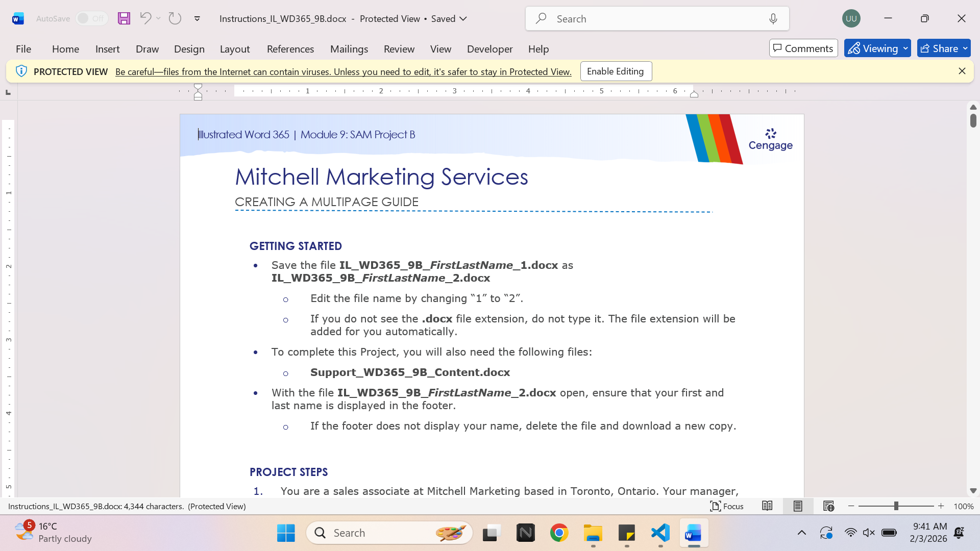Click the Mitchell Marketing Services heading

coord(381,177)
